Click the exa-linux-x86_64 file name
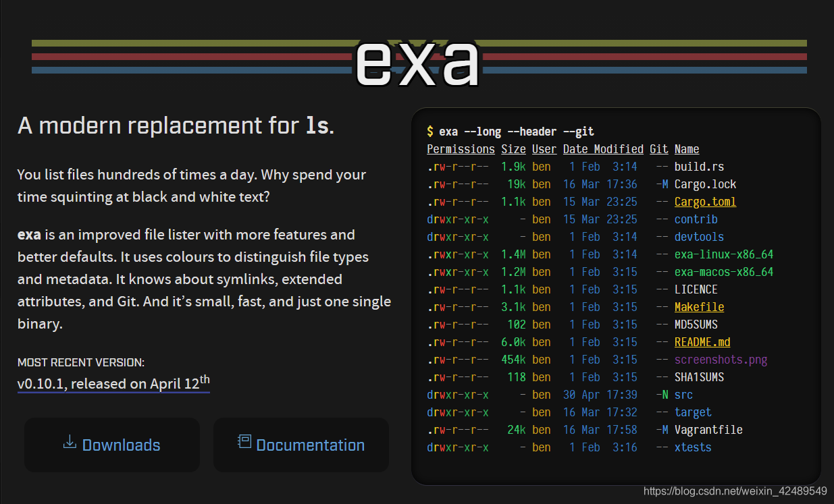834x504 pixels. pos(724,254)
